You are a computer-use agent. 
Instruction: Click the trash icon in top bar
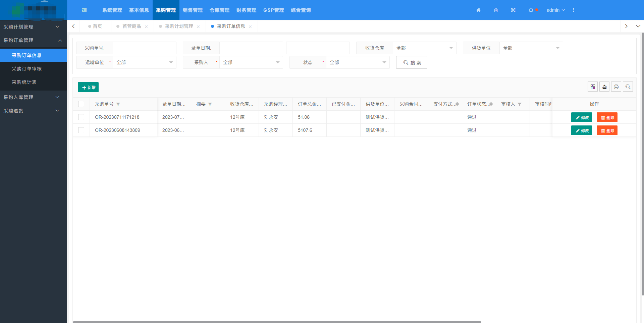tap(496, 10)
